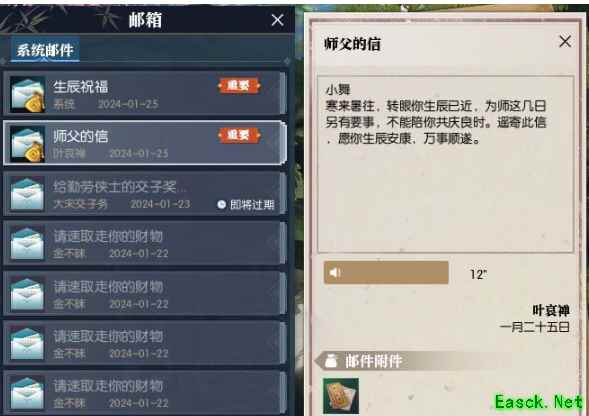The image size is (589, 416).
Task: Open the third 请速取走你的财物 mail entry
Action: [x=145, y=343]
